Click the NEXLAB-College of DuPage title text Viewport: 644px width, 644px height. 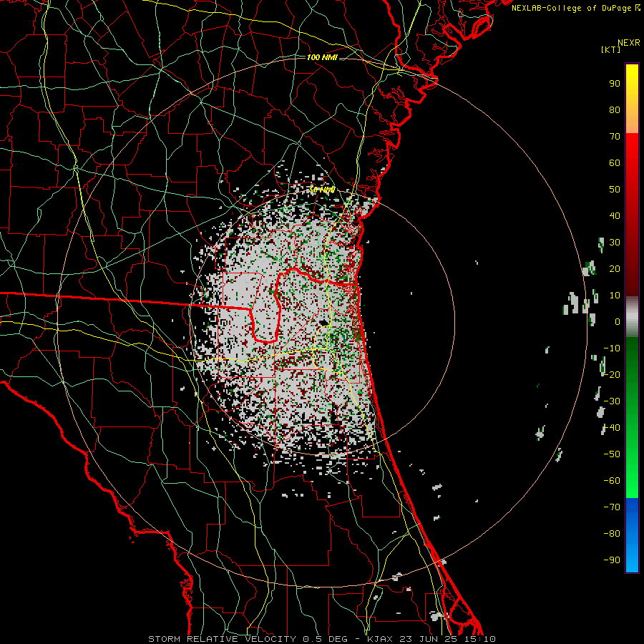click(576, 8)
